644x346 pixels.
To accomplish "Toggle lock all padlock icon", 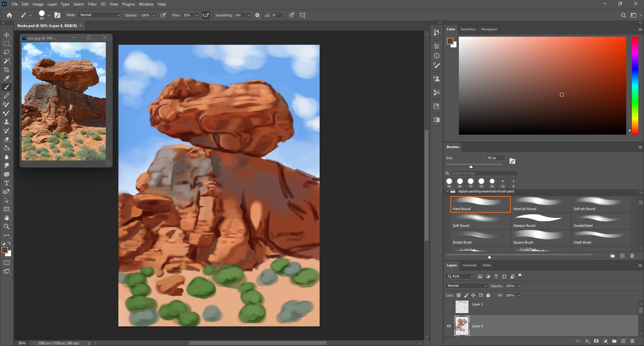I will pos(488,295).
